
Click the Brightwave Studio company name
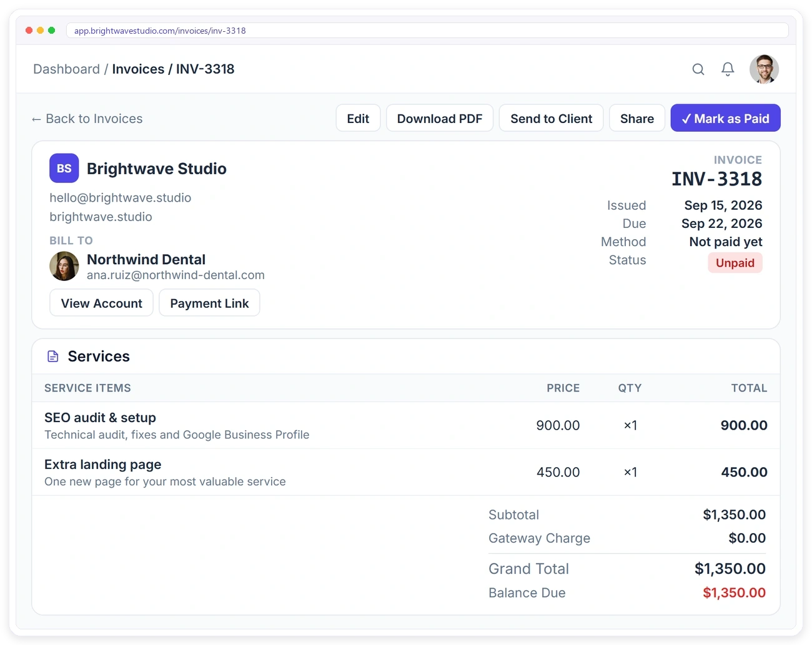(157, 169)
